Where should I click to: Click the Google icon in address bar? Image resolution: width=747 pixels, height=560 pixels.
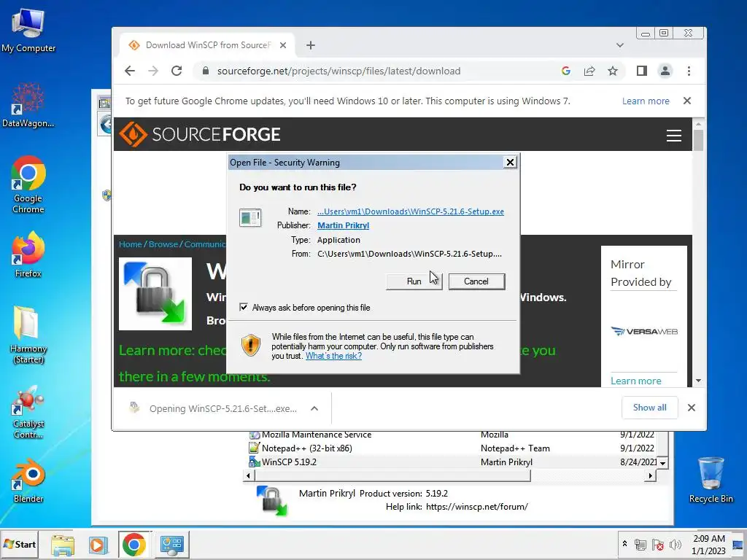pos(565,71)
